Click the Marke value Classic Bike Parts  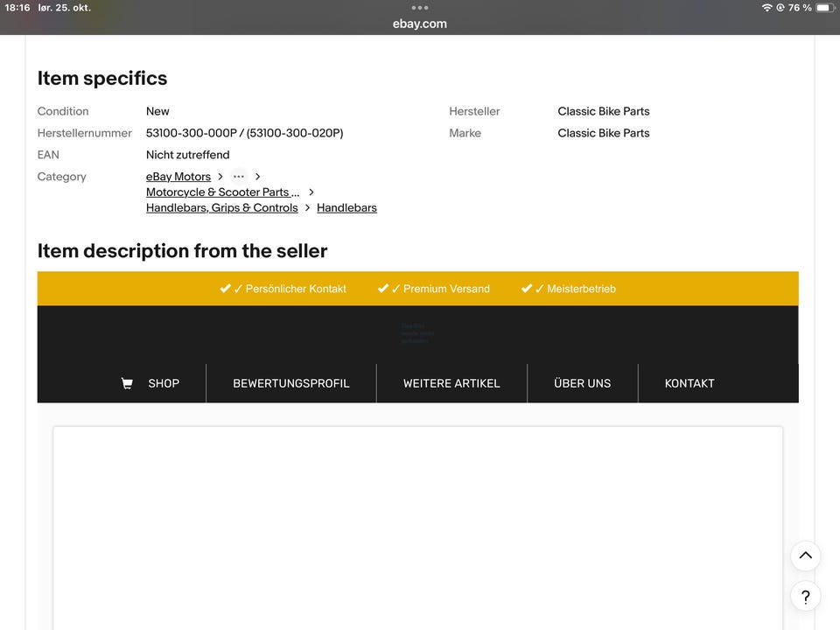click(603, 133)
